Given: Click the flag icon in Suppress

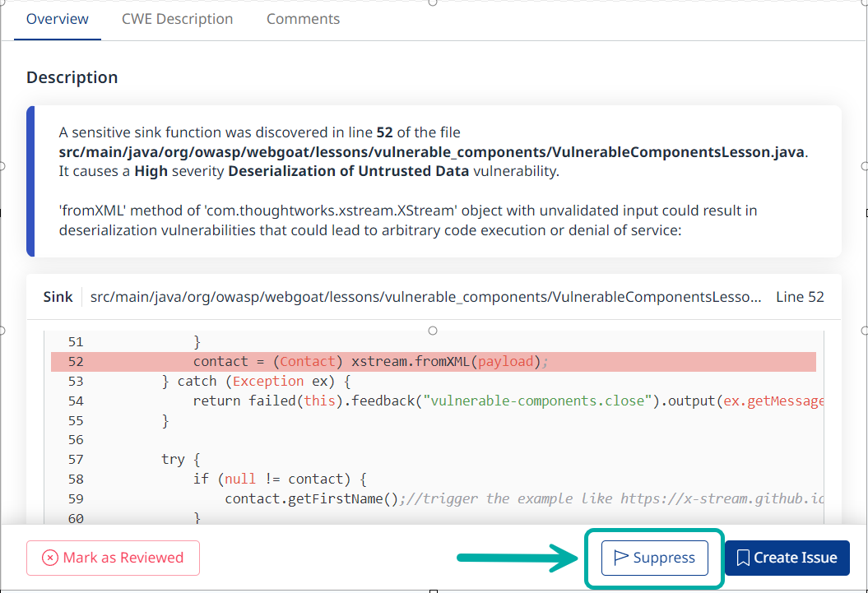Looking at the screenshot, I should click(621, 558).
